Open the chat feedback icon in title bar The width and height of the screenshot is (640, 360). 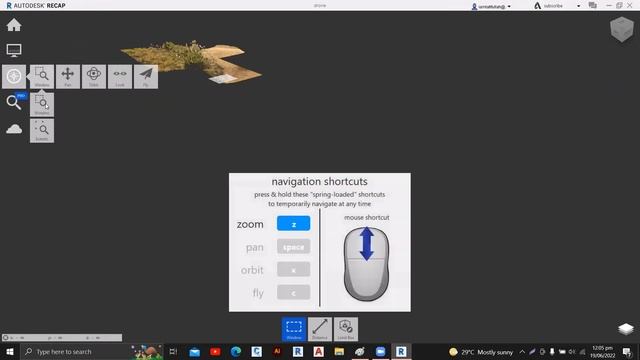click(593, 5)
